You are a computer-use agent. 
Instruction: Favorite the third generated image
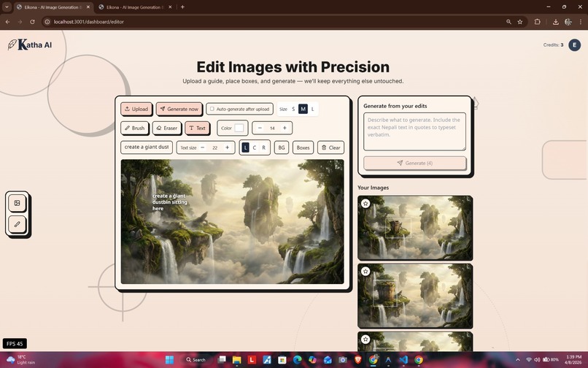coord(365,339)
